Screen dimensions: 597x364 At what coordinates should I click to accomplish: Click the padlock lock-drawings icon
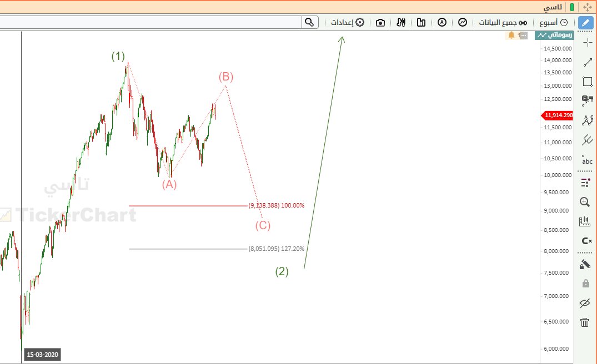pos(585,284)
